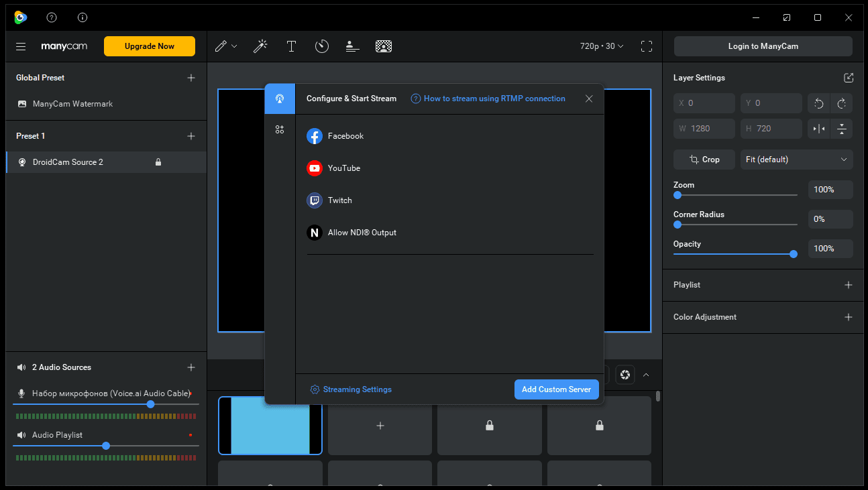
Task: Add a preset in the plus slot
Action: coord(380,426)
